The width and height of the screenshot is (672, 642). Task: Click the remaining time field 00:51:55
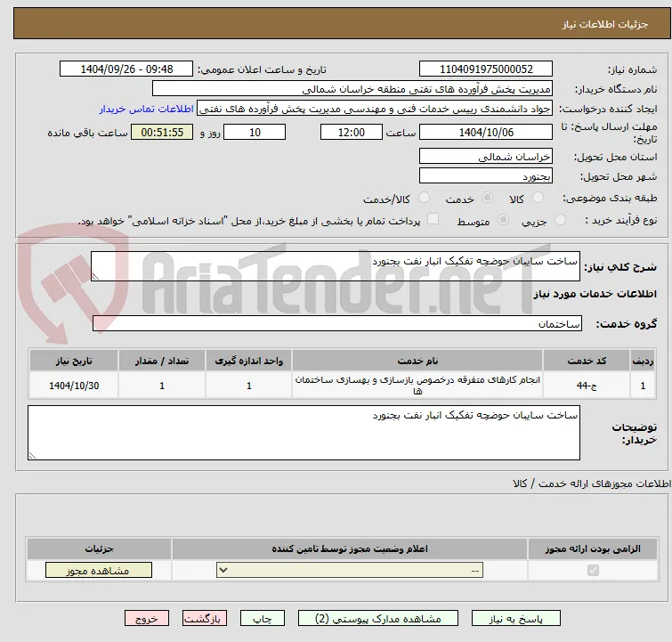point(162,132)
